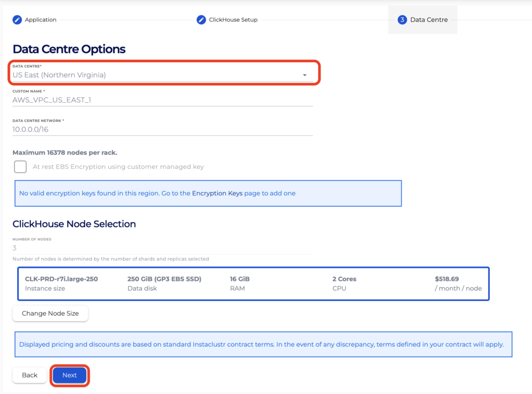Click the pencil icon beside ClickHouse Setup
Screen dimensions: 532x394
click(201, 20)
